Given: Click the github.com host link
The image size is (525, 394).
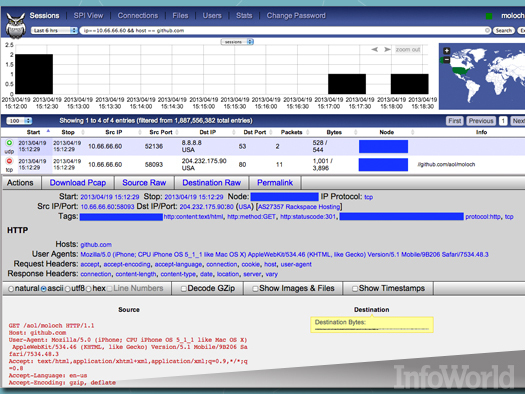Looking at the screenshot, I should [x=96, y=245].
